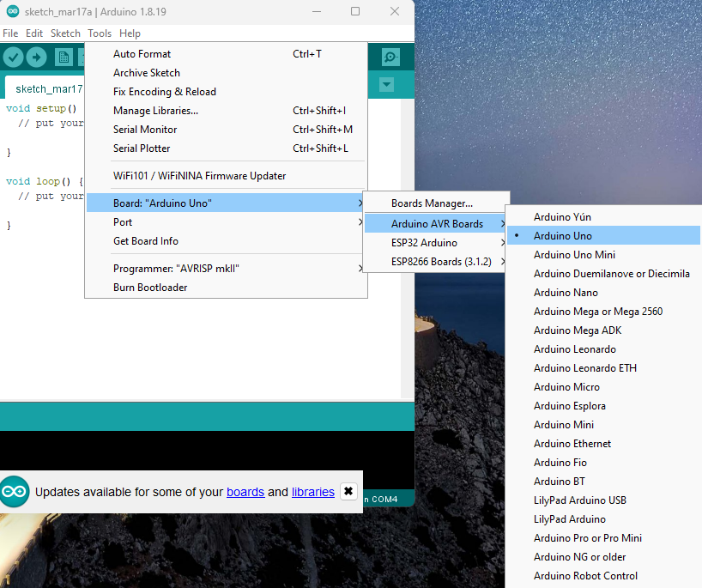Open the Edit menu
Image resolution: width=702 pixels, height=588 pixels.
point(34,33)
